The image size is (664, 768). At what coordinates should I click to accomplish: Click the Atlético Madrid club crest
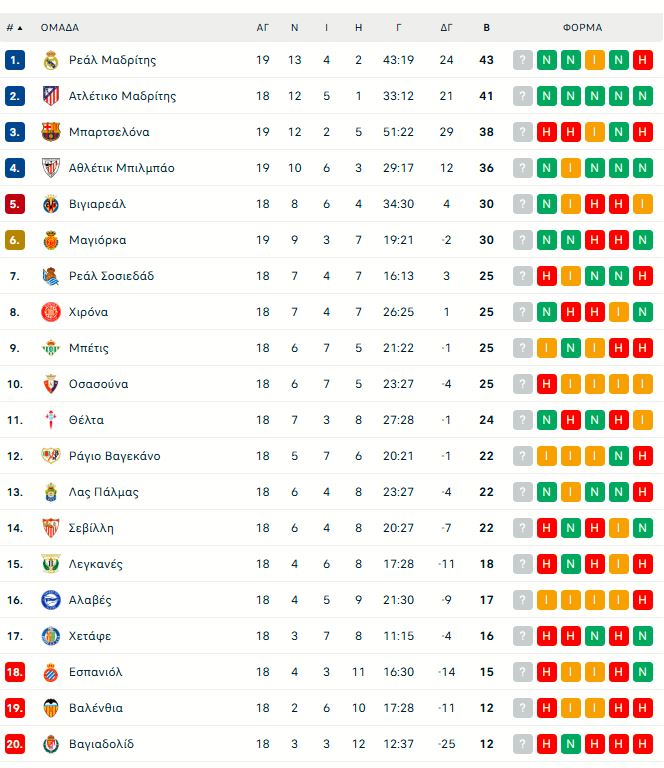[x=50, y=96]
